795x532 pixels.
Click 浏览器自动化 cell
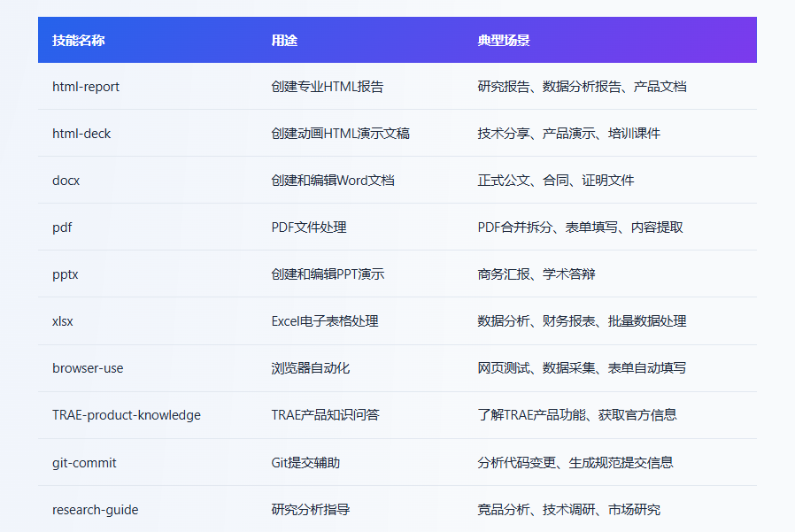pyautogui.click(x=311, y=368)
